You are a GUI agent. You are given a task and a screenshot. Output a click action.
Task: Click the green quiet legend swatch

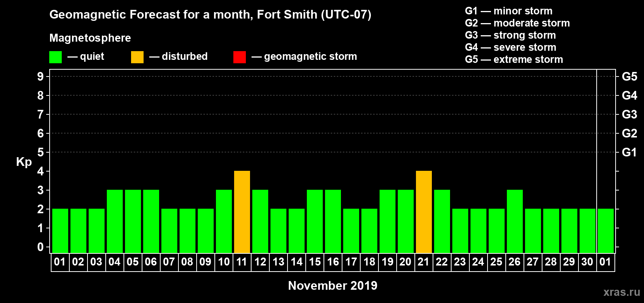pyautogui.click(x=55, y=57)
